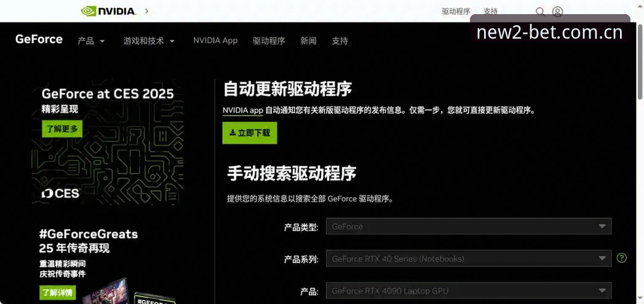Click the top-bar 驱动程序 link
The height and width of the screenshot is (304, 644).
pos(456,12)
